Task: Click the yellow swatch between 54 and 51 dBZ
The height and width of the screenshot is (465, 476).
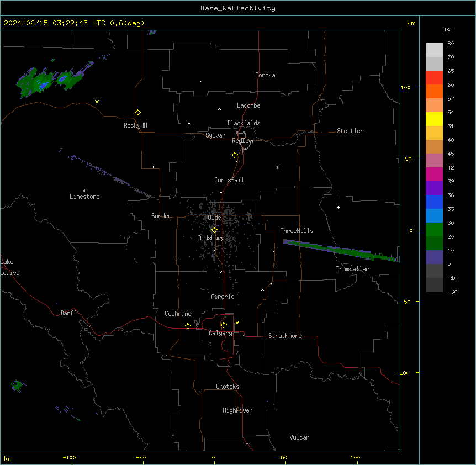Action: tap(434, 119)
